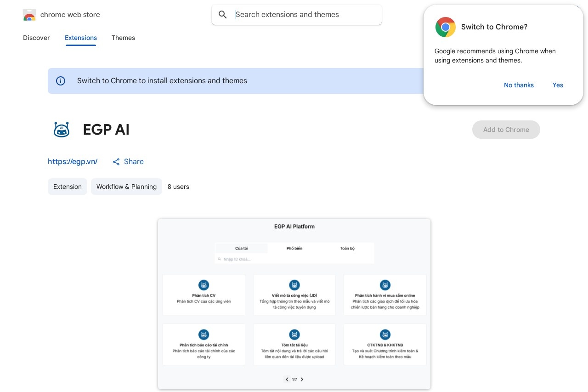Click the Phân tích báo cáo tài chính title
This screenshot has width=588, height=392.
[x=204, y=345]
